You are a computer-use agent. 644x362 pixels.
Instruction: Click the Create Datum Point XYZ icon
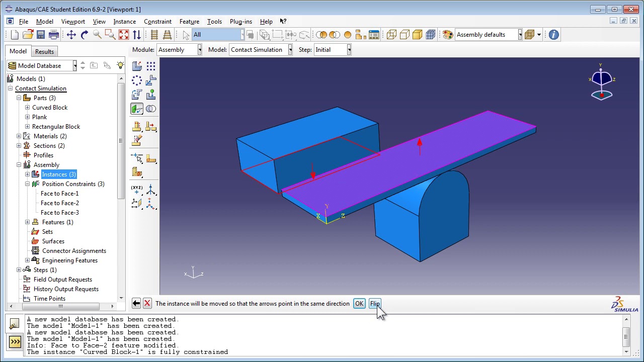137,190
